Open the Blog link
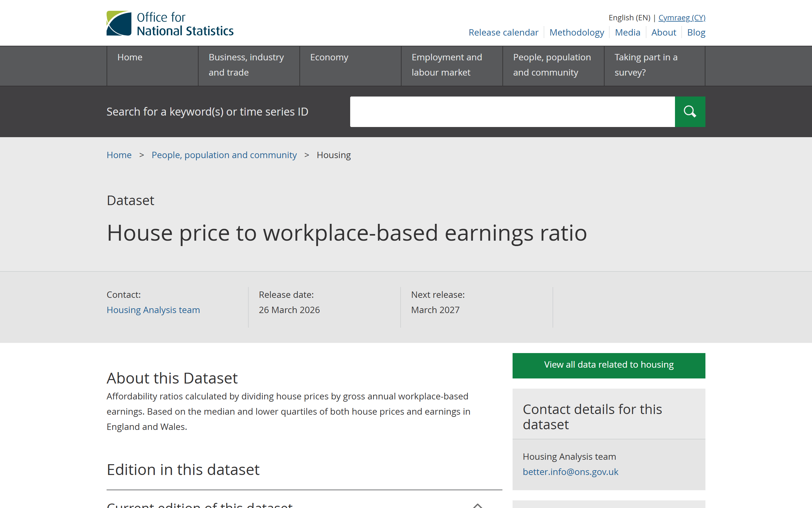Viewport: 812px width, 508px height. click(x=696, y=32)
